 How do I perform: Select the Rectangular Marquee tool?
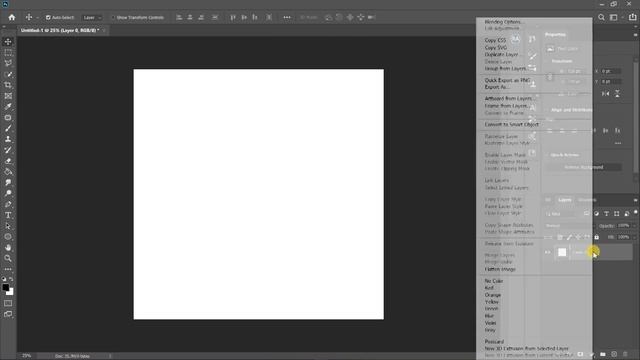coord(8,53)
